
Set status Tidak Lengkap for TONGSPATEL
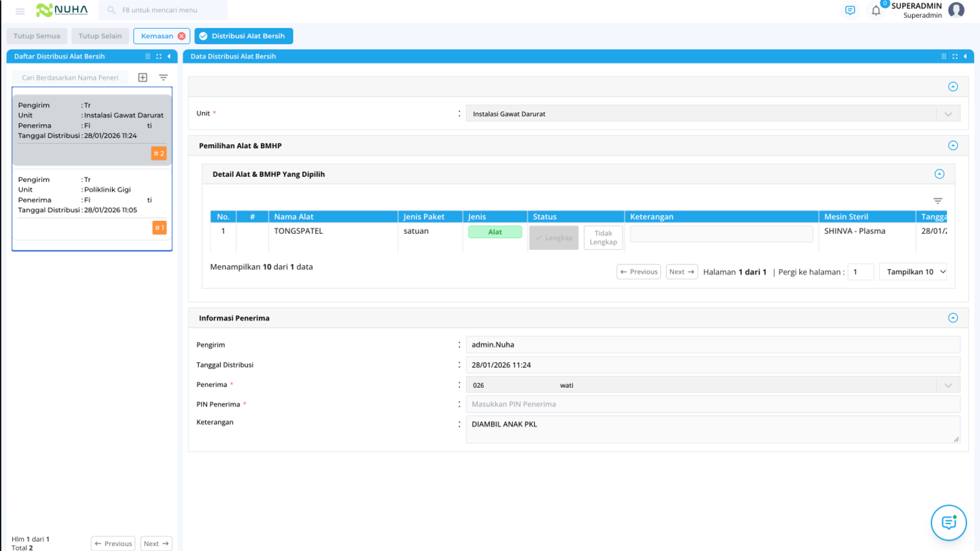603,238
